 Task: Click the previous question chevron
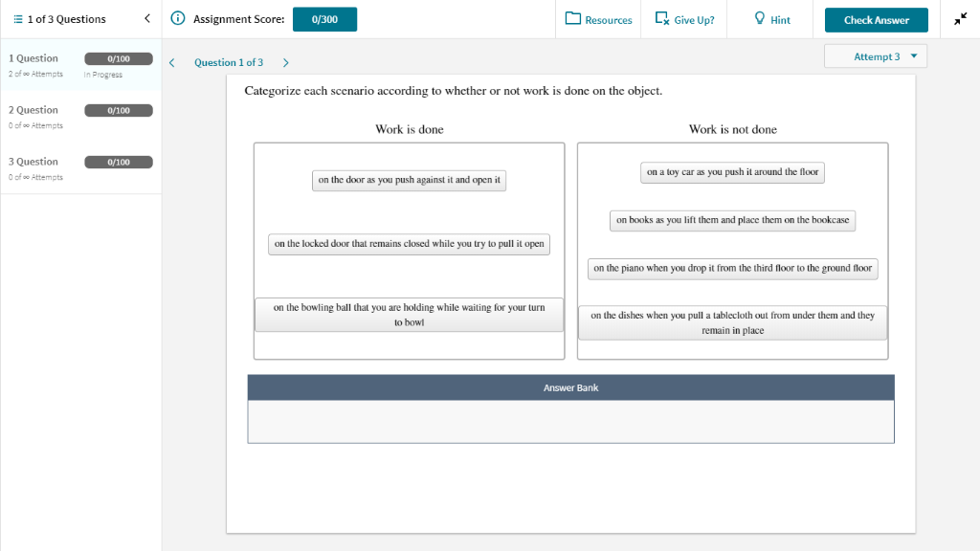click(x=172, y=61)
